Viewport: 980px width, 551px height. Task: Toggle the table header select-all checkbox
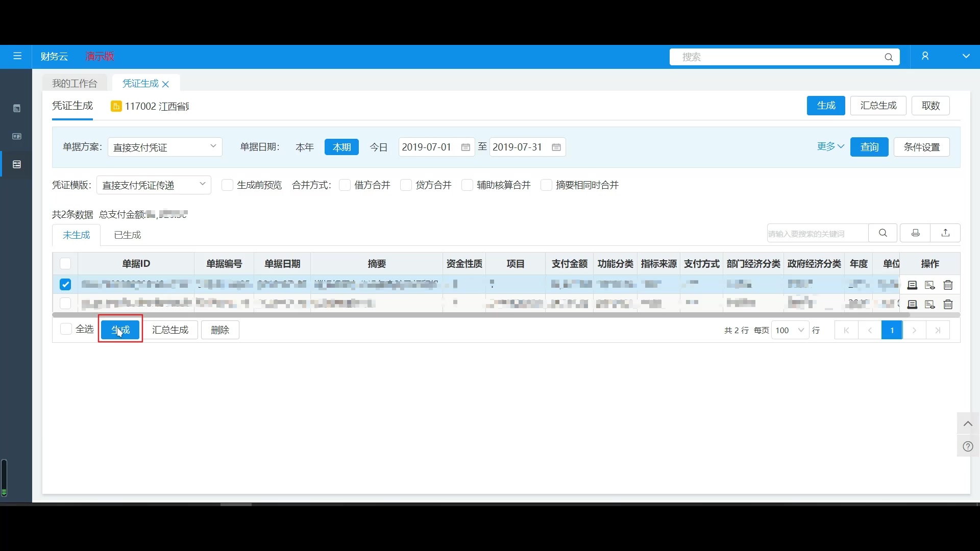[x=65, y=264]
